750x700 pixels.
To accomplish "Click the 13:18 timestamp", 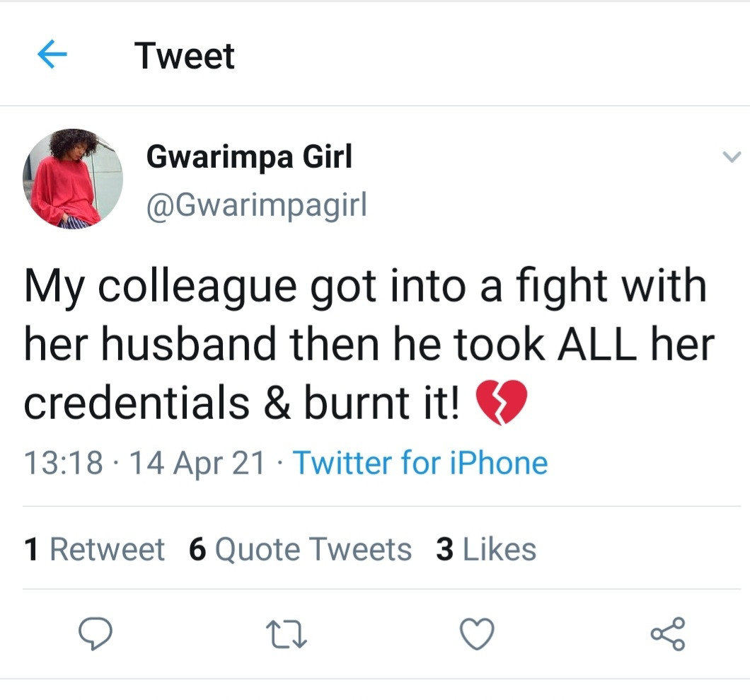I will [x=62, y=464].
